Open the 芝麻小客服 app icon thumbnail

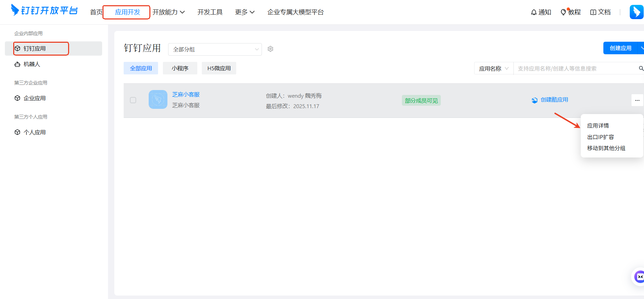[158, 99]
